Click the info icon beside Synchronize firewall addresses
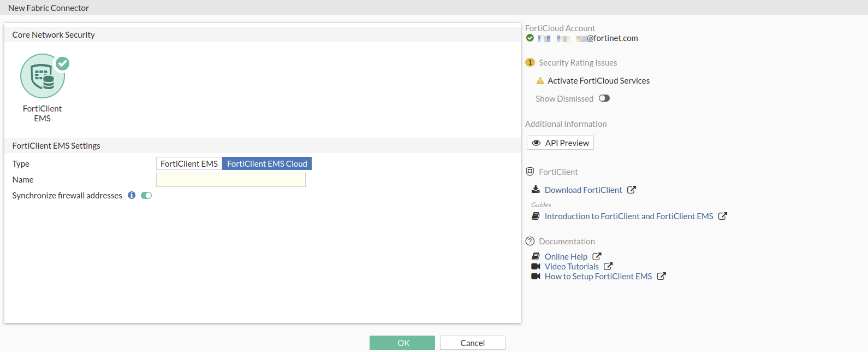Viewport: 868px width, 352px height. pyautogui.click(x=132, y=195)
